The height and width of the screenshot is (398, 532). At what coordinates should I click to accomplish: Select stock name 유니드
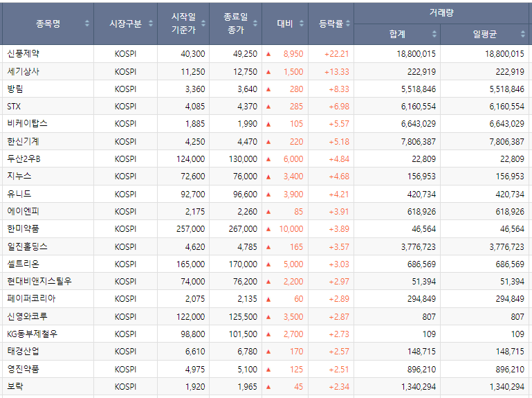(19, 195)
